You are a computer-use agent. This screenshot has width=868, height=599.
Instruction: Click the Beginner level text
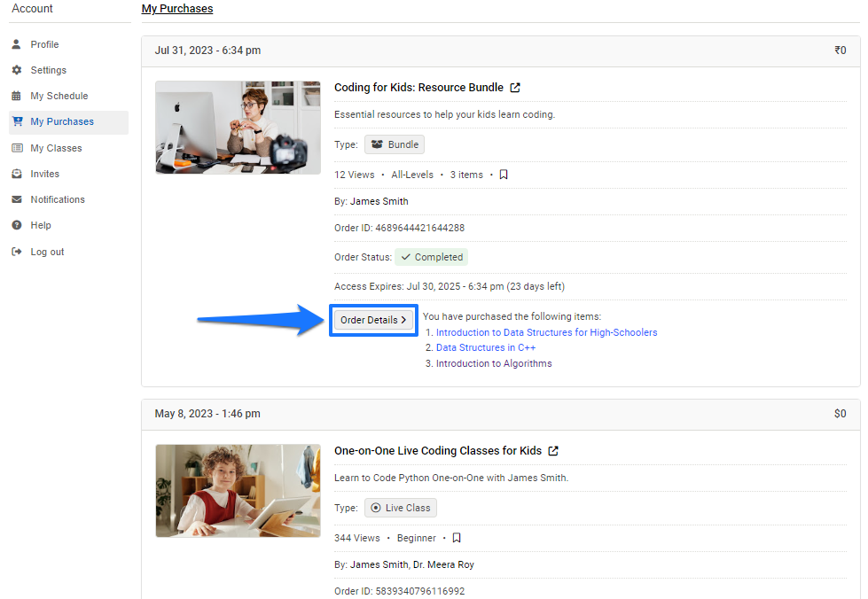point(417,538)
